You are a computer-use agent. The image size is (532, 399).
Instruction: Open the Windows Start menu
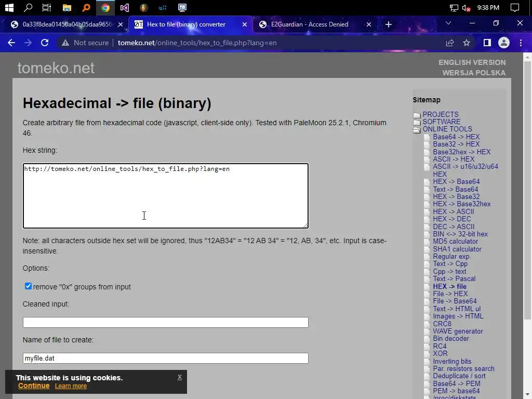9,7
